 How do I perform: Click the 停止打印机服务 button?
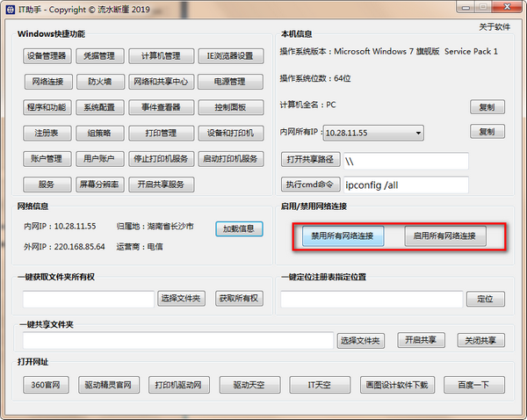click(x=159, y=159)
